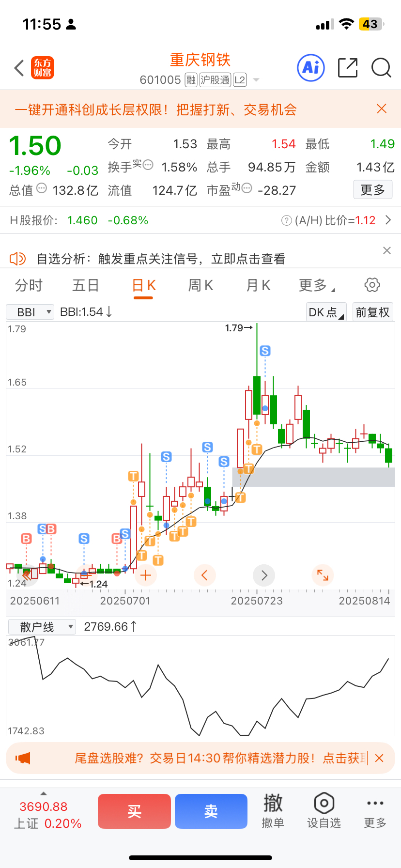This screenshot has width=401, height=868.
Task: Move the chart left with the arrow
Action: coord(204,575)
